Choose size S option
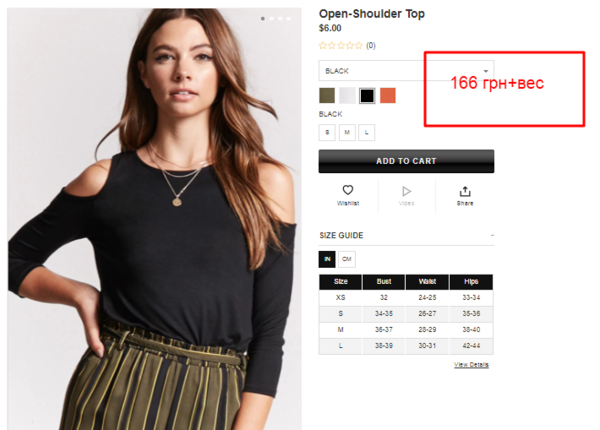 [x=327, y=132]
